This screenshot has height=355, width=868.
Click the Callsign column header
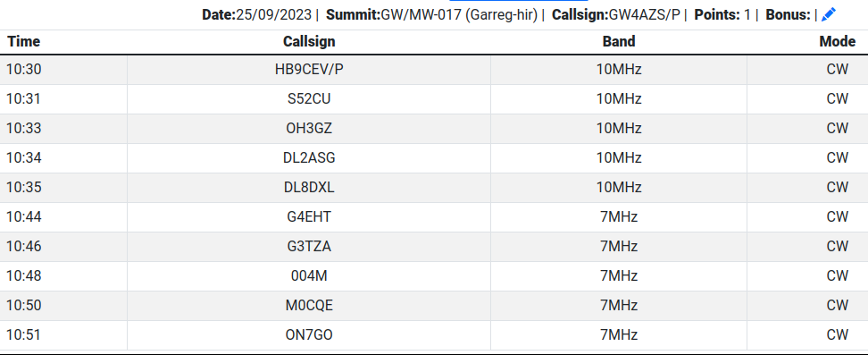309,41
